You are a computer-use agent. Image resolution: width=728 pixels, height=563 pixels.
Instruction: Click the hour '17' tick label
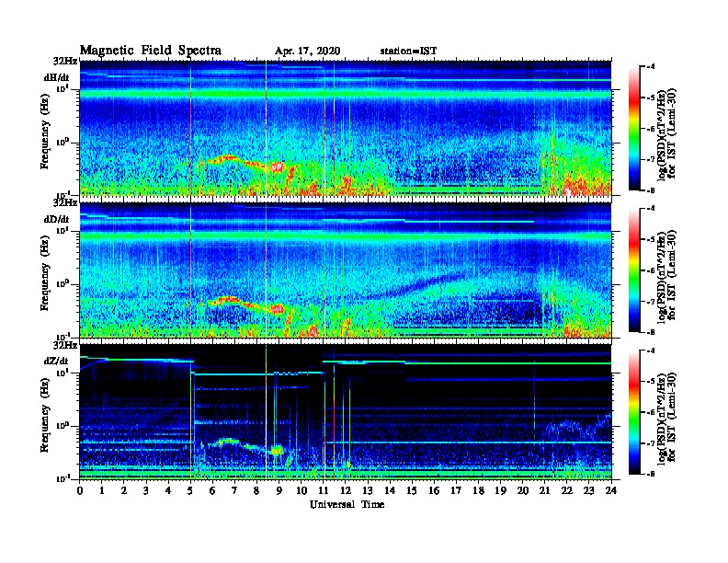point(457,490)
